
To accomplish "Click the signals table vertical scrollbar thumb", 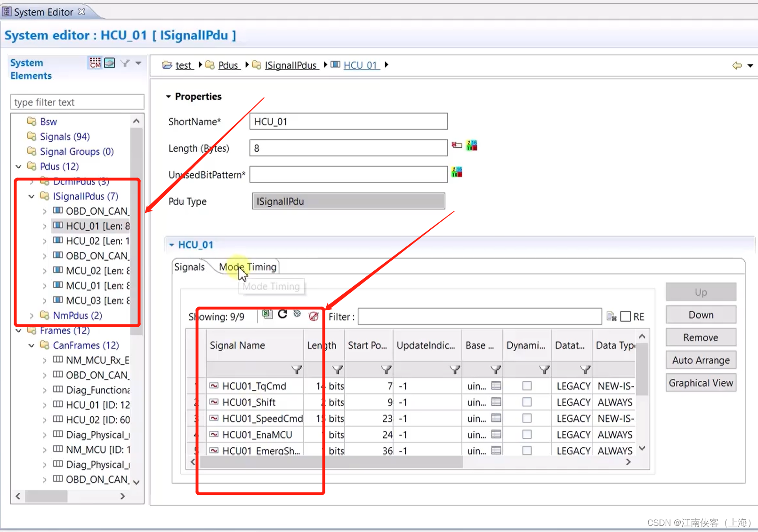I will 642,369.
